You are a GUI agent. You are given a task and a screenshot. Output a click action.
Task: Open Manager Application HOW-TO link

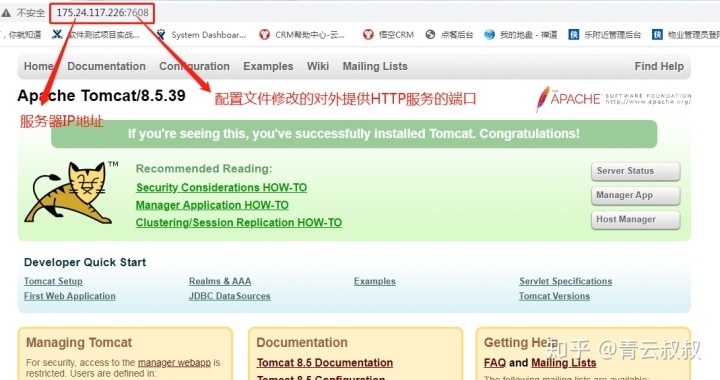coord(212,205)
